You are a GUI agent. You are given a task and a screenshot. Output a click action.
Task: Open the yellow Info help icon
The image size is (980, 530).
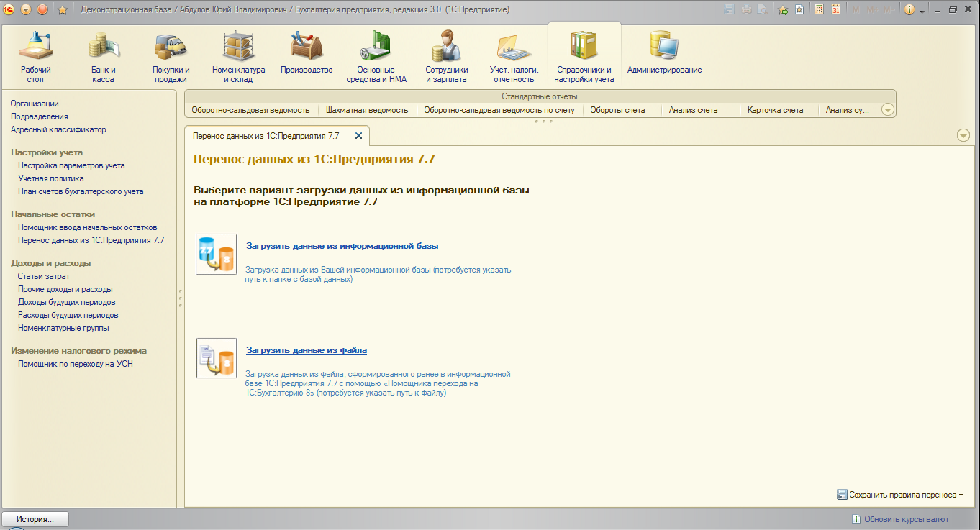coord(909,9)
